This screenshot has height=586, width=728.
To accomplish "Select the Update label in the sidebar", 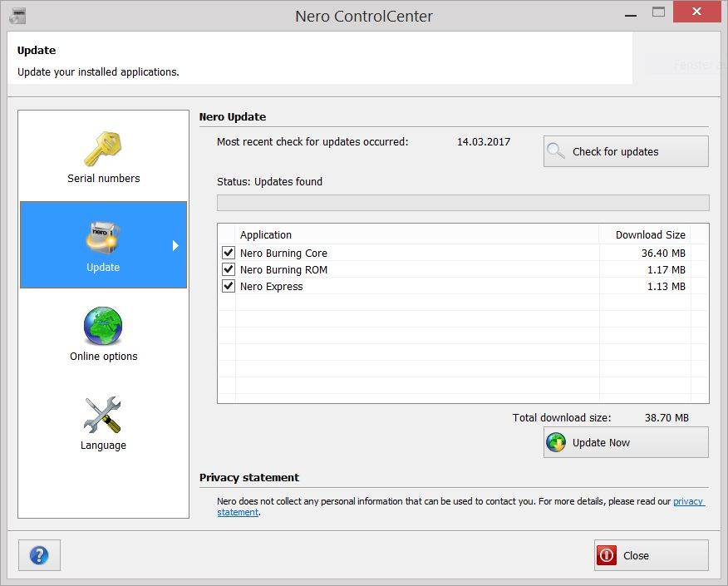I will click(103, 268).
